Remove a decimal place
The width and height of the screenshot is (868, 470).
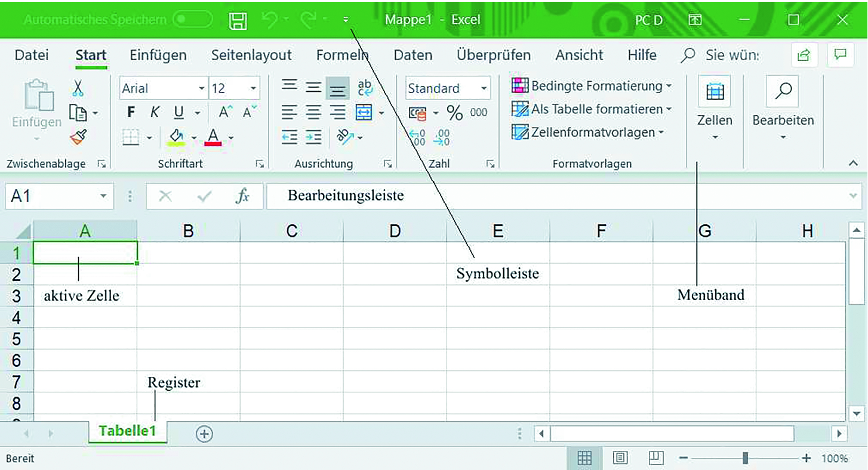(442, 138)
